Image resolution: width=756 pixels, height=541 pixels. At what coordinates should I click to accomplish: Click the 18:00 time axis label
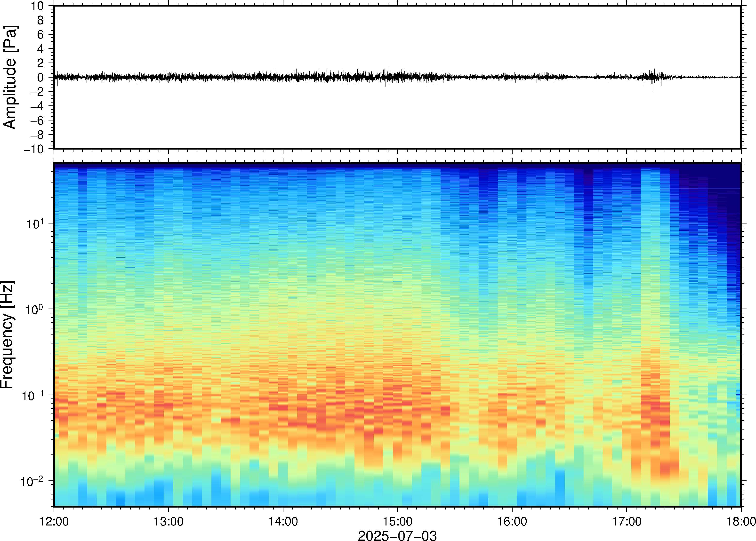(741, 521)
